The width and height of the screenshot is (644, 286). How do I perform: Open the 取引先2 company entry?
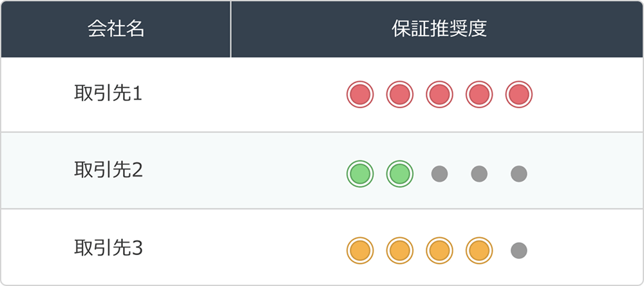(x=108, y=171)
